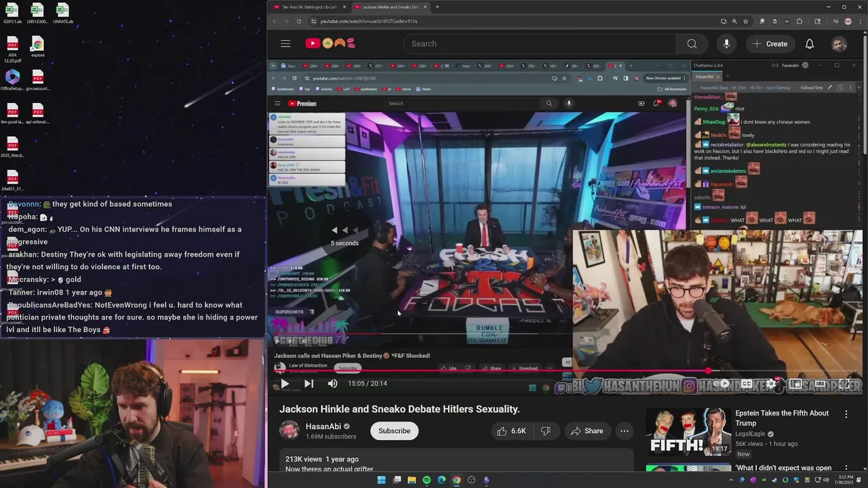Open the Create menu
868x488 pixels.
tap(770, 43)
